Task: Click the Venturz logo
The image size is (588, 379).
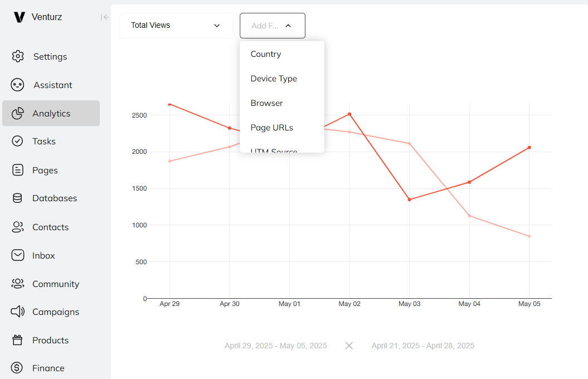Action: pos(20,17)
